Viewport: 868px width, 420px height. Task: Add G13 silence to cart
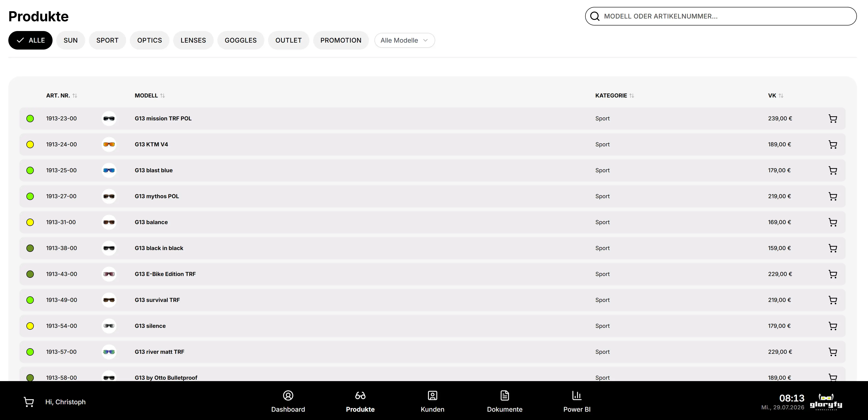[x=833, y=326]
